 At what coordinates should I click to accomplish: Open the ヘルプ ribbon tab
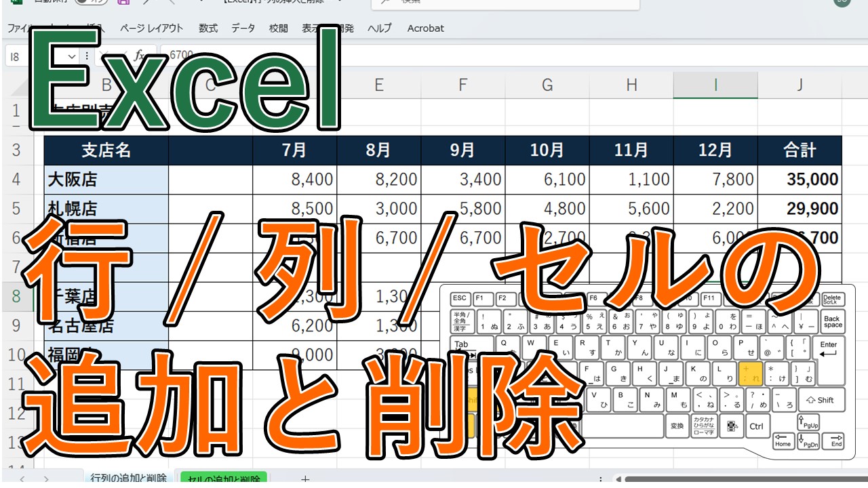[x=380, y=28]
